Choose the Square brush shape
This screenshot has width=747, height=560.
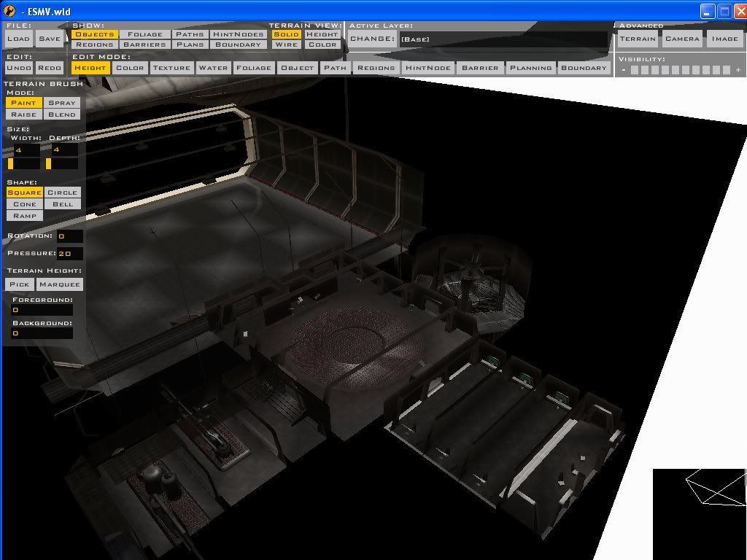click(x=24, y=192)
